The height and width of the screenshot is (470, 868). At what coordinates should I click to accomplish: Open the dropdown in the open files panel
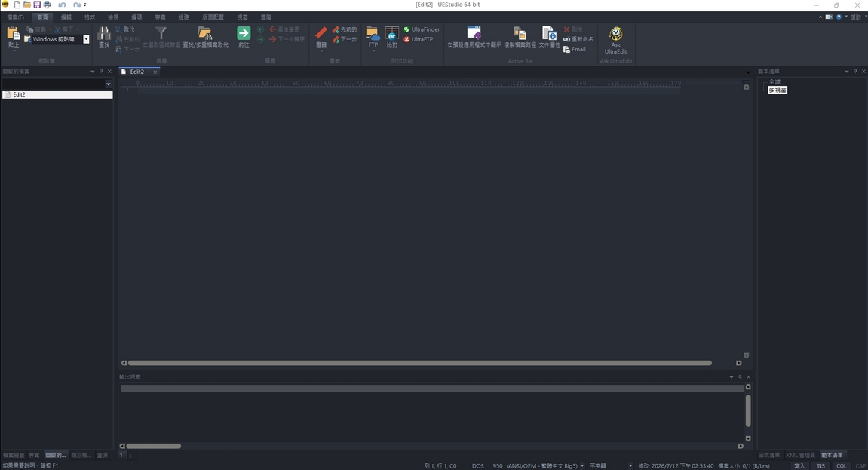[108, 84]
